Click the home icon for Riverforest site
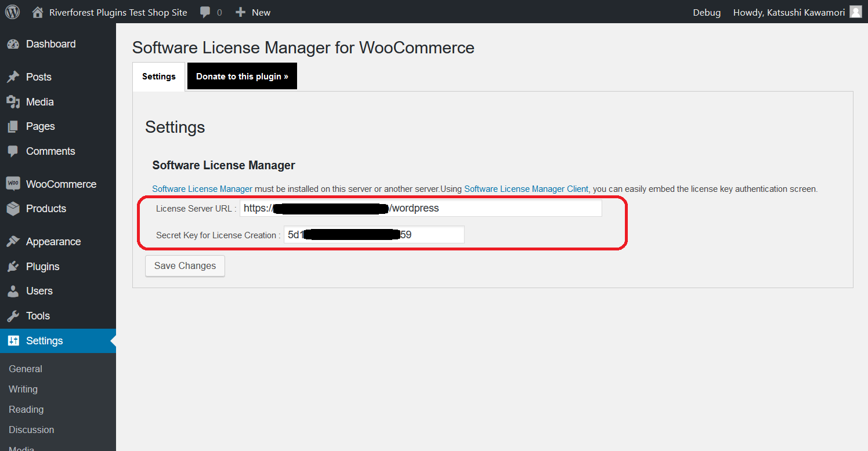Screen dimensions: 868x451 (38, 12)
